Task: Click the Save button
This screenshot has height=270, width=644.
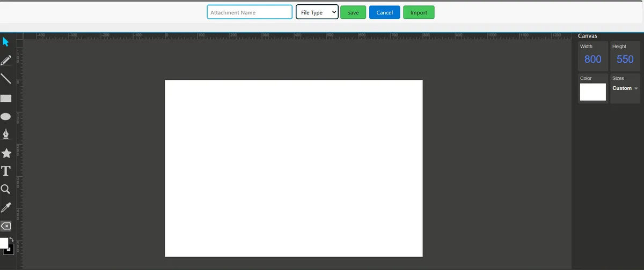Action: (353, 12)
